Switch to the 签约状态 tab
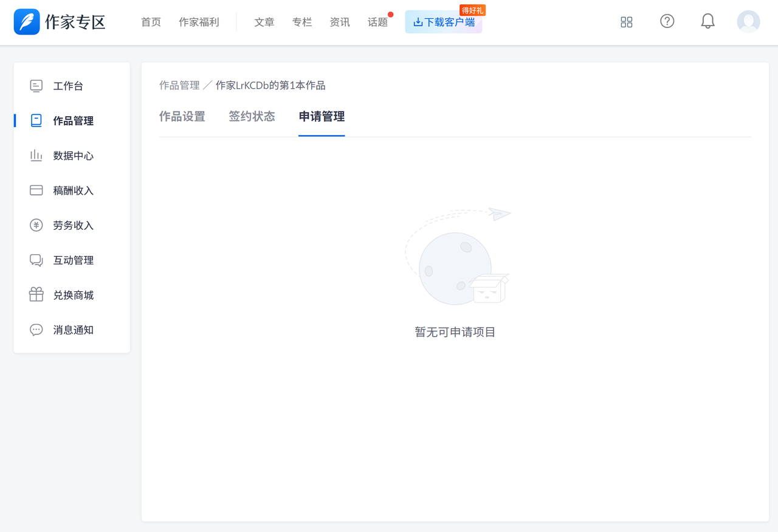 pyautogui.click(x=252, y=117)
